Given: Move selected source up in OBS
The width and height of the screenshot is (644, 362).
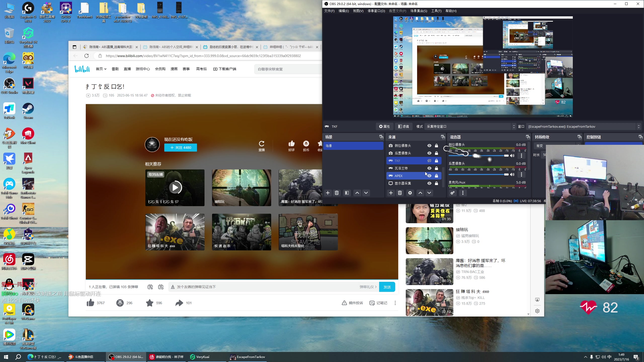Looking at the screenshot, I should [420, 193].
